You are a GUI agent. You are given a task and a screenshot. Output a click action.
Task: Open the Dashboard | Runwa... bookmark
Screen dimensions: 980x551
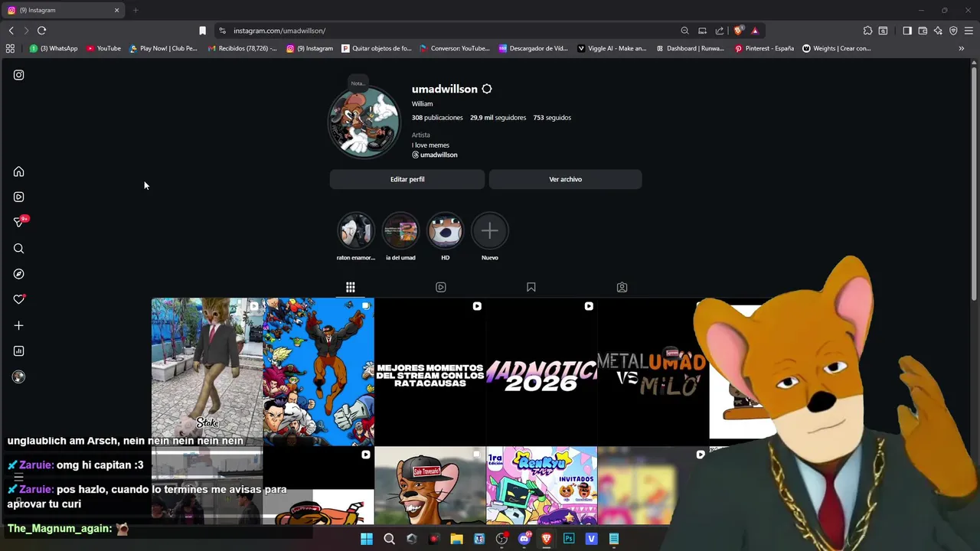690,48
